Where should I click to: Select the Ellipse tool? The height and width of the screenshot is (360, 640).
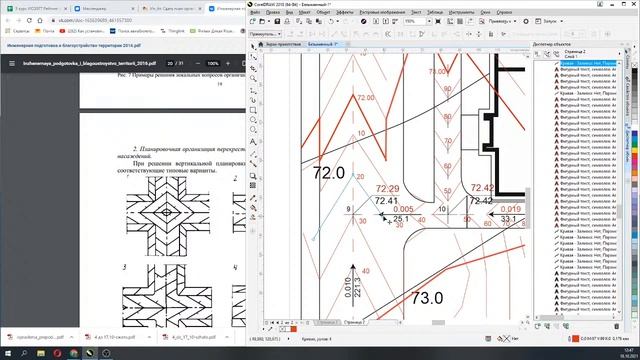pos(253,120)
